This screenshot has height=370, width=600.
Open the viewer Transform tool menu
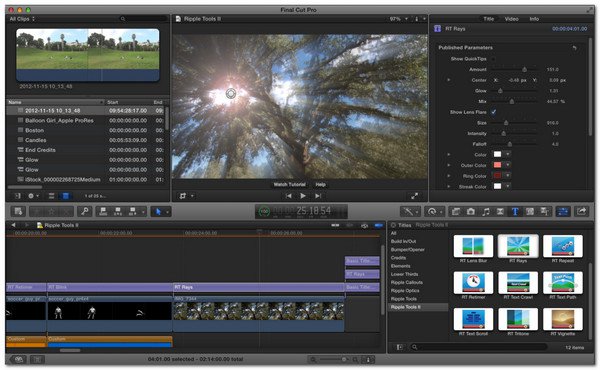click(186, 196)
